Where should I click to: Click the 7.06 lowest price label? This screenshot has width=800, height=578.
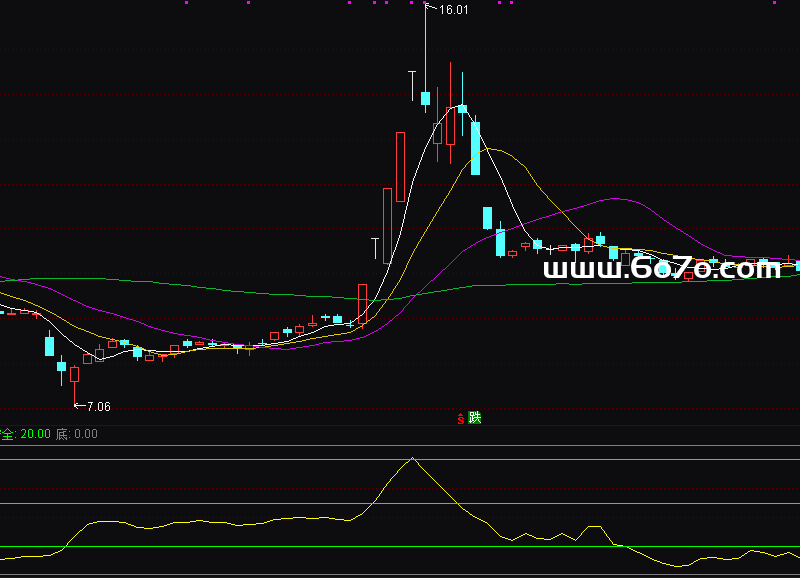pyautogui.click(x=98, y=406)
